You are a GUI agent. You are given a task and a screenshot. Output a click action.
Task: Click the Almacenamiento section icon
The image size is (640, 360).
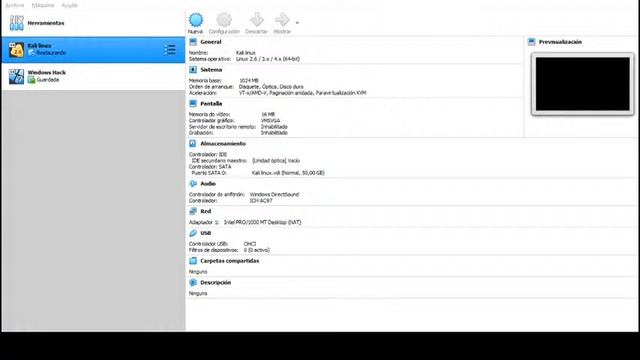point(193,144)
